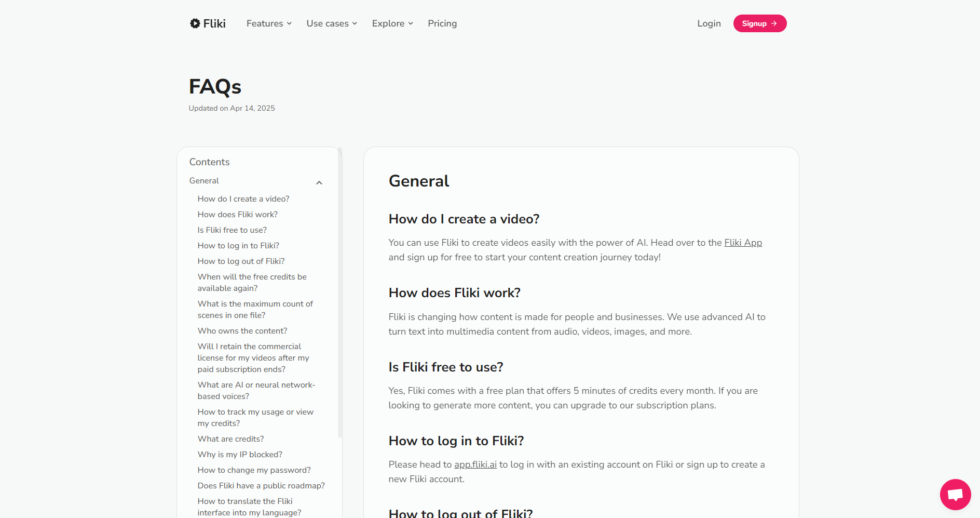980x518 pixels.
Task: Collapse the General contents section
Action: pos(319,182)
